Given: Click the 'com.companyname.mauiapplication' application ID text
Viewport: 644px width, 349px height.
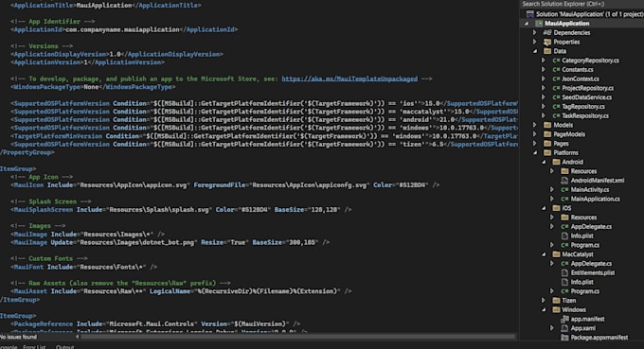Looking at the screenshot, I should 122,29.
